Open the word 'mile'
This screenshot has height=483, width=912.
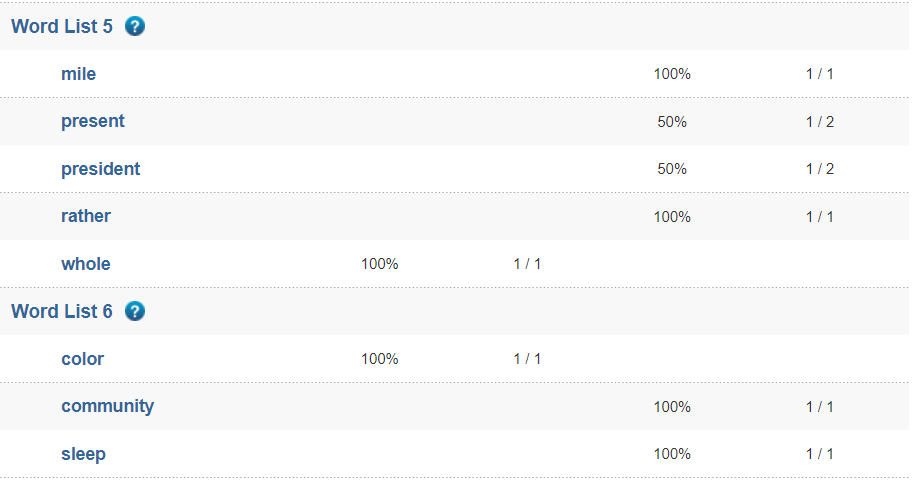(78, 74)
